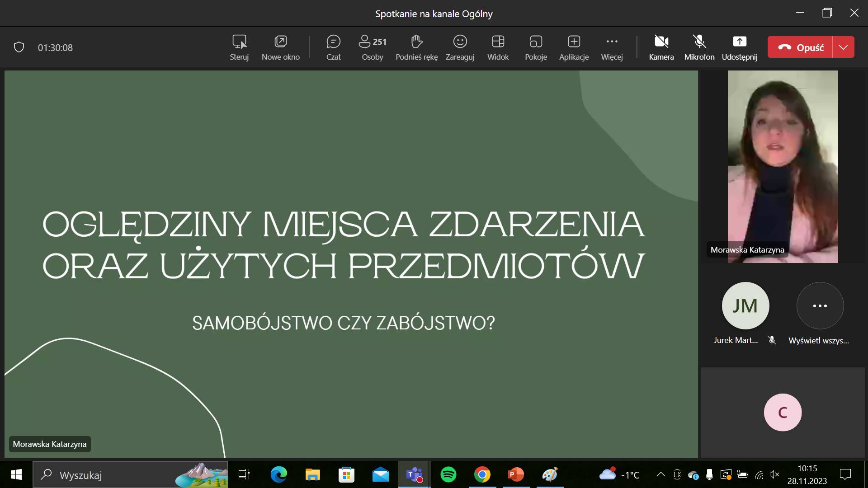The image size is (868, 488).
Task: Open Spotify from the taskbar
Action: click(x=448, y=475)
